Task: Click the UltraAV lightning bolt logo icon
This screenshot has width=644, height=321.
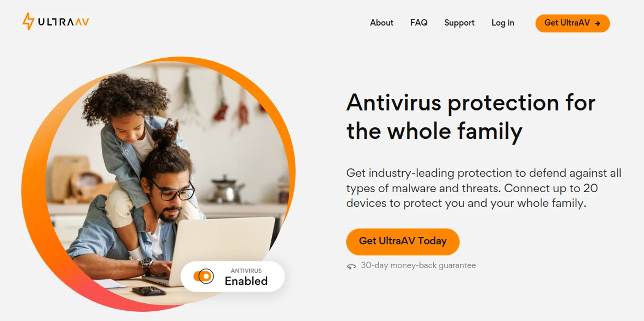Action: click(x=28, y=21)
